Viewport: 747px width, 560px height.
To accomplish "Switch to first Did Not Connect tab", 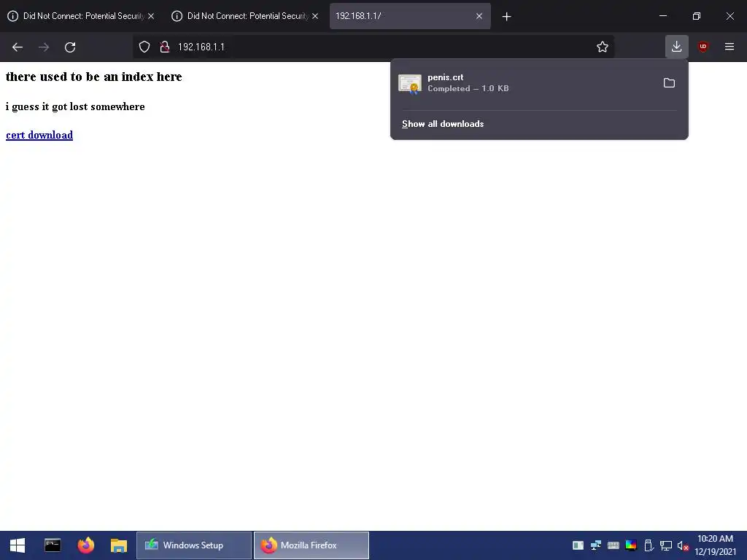I will [81, 16].
